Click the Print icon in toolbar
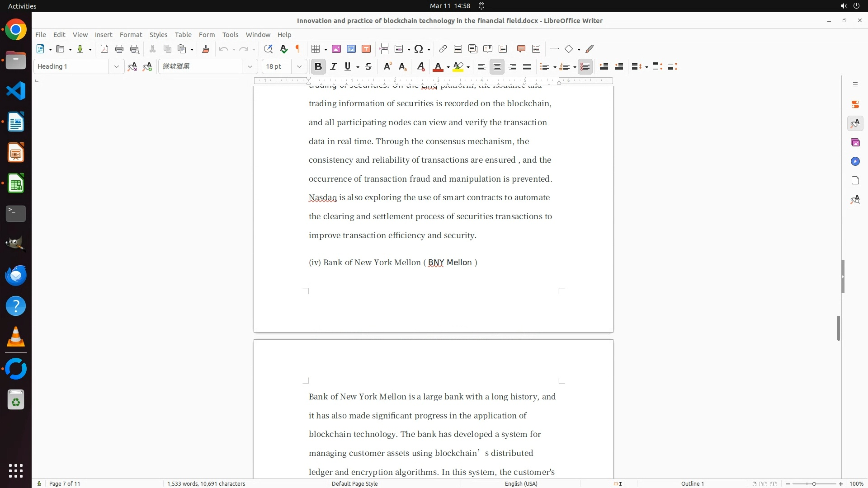The width and height of the screenshot is (868, 488). [x=119, y=49]
